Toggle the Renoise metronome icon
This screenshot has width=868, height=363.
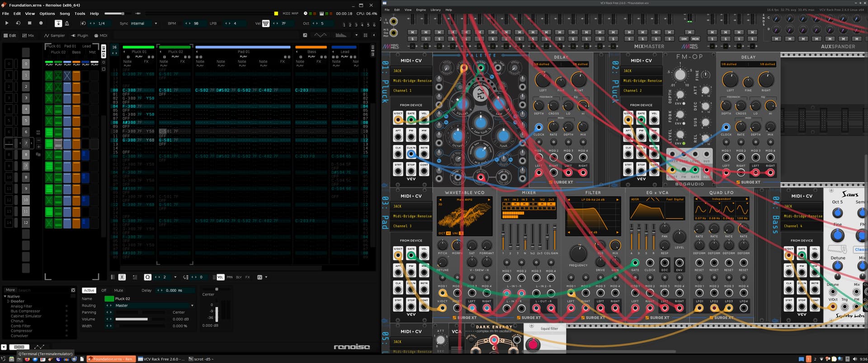pos(67,23)
